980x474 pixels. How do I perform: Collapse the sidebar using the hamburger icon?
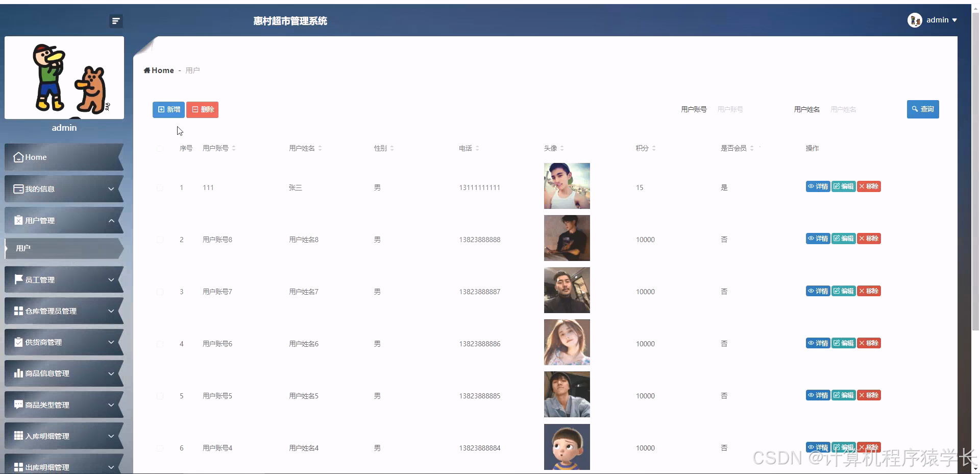[x=116, y=21]
